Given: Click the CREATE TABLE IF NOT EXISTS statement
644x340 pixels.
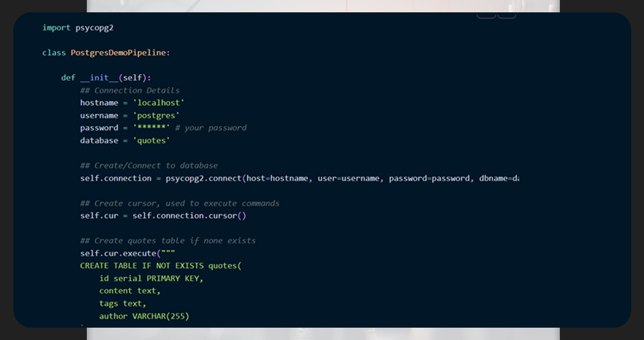Looking at the screenshot, I should point(161,265).
